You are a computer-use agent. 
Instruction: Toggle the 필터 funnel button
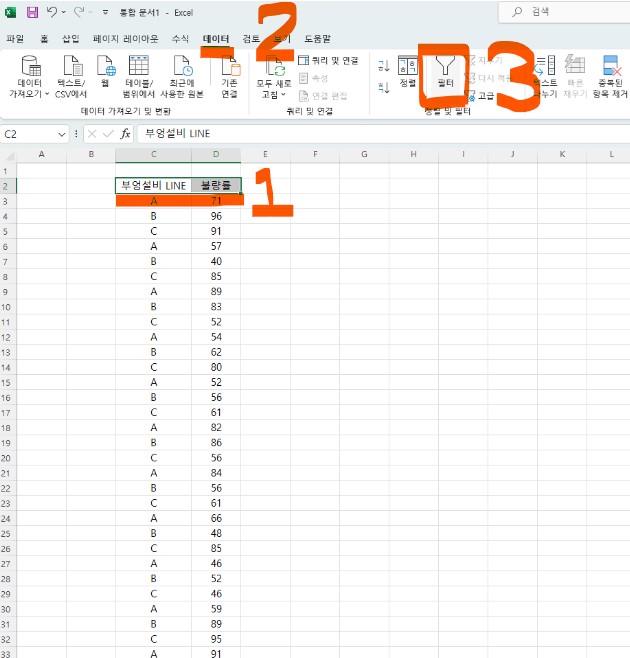[x=445, y=71]
